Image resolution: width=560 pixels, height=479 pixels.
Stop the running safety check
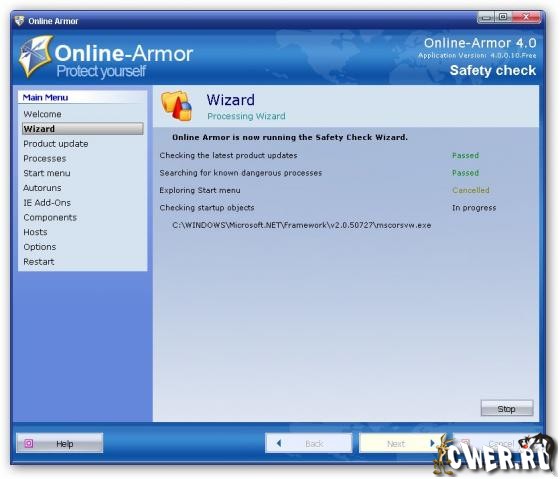pos(507,409)
